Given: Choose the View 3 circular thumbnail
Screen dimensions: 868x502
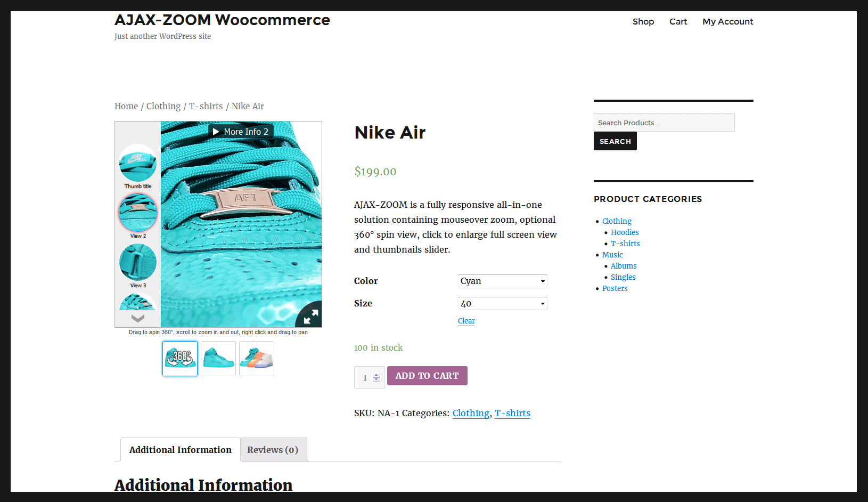Looking at the screenshot, I should pos(138,262).
